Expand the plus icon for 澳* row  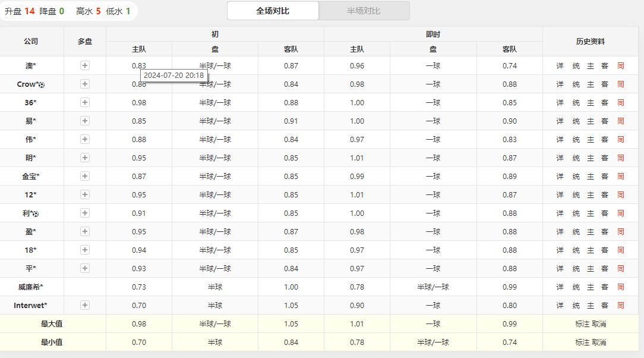[85, 65]
